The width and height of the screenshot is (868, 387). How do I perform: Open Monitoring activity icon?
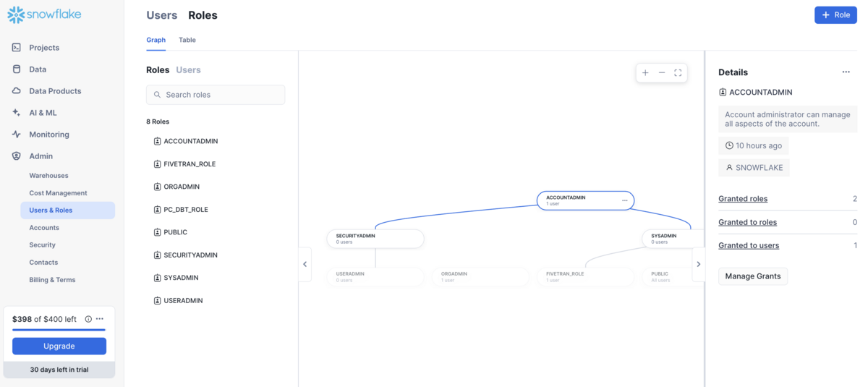point(17,135)
